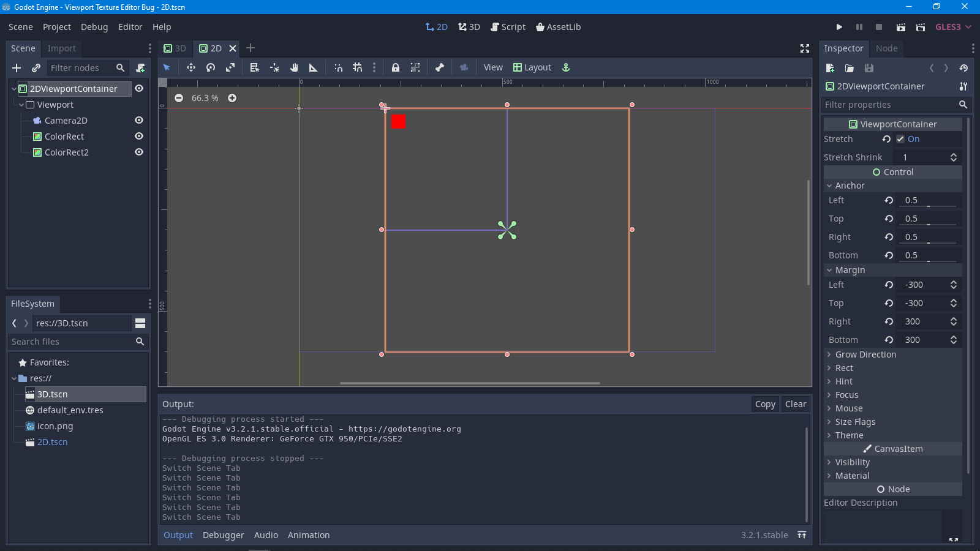Toggle visibility of the Camera2D node
The image size is (980, 551).
(x=139, y=120)
